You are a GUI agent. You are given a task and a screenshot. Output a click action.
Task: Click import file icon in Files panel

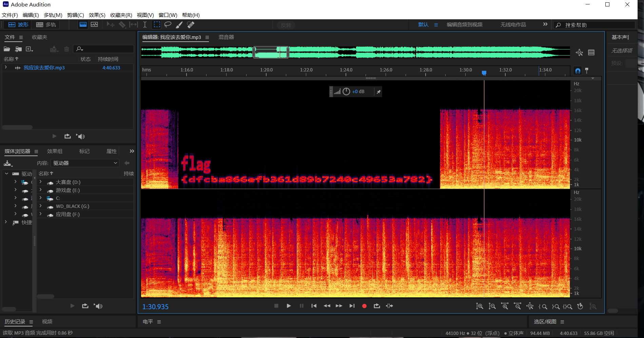[18, 49]
